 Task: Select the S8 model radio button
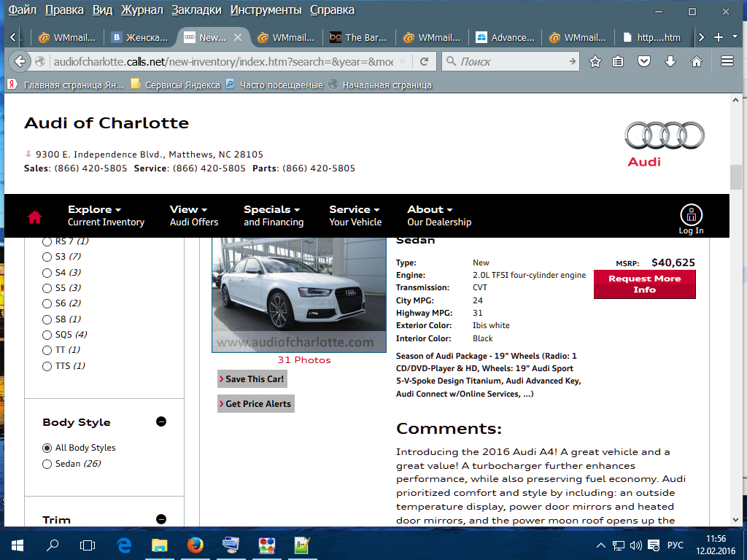[47, 319]
